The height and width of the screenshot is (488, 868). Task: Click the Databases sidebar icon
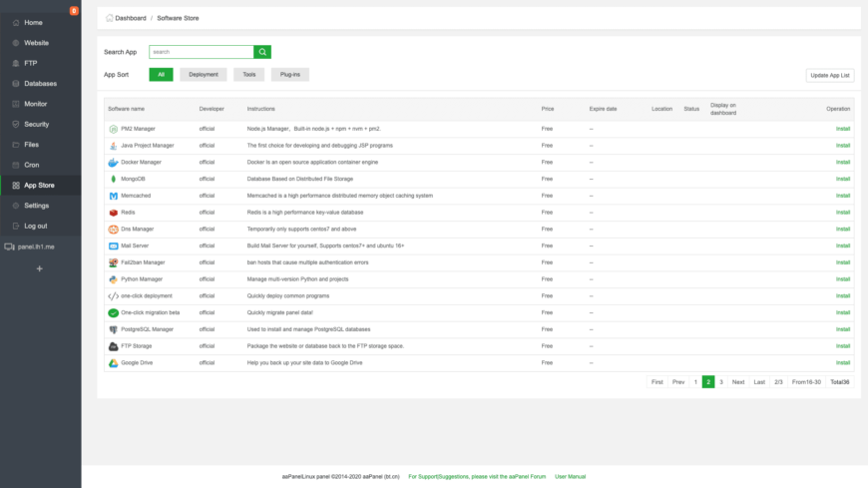tap(16, 84)
